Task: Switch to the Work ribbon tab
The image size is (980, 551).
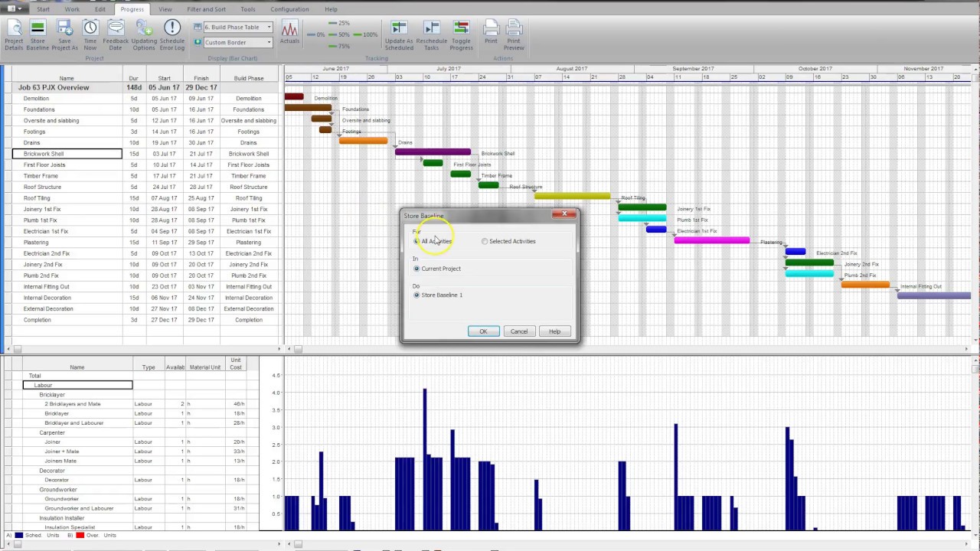Action: 72,9
